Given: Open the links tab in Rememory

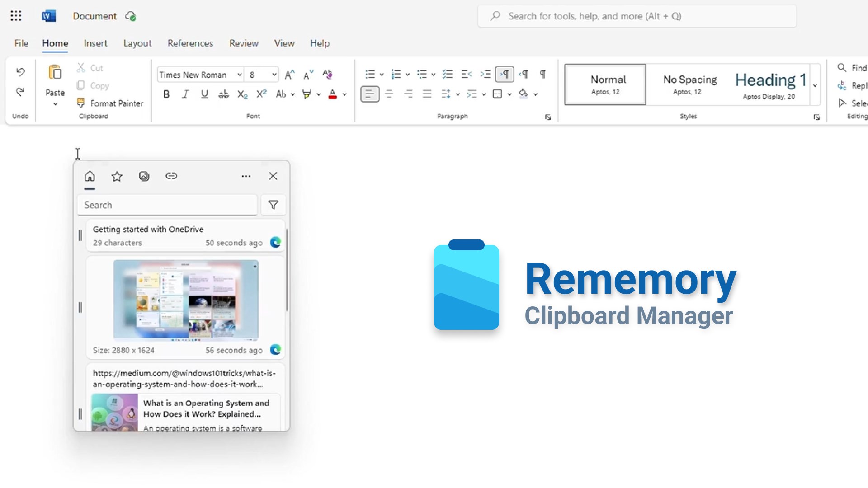Looking at the screenshot, I should 171,176.
